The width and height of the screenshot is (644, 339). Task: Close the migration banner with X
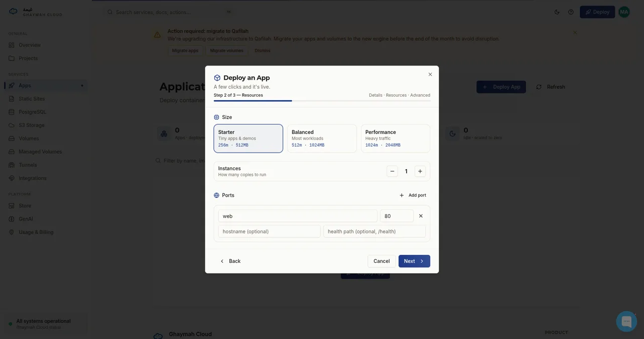(575, 32)
